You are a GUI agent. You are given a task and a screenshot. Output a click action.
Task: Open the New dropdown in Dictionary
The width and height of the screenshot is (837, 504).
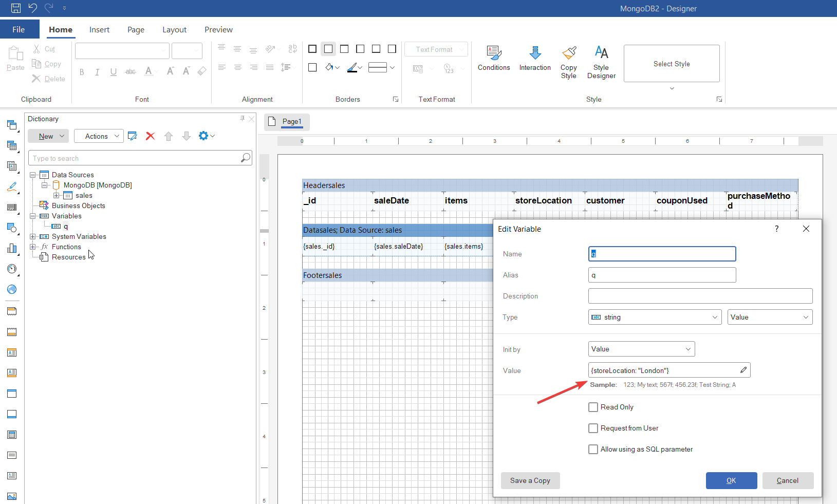[48, 136]
